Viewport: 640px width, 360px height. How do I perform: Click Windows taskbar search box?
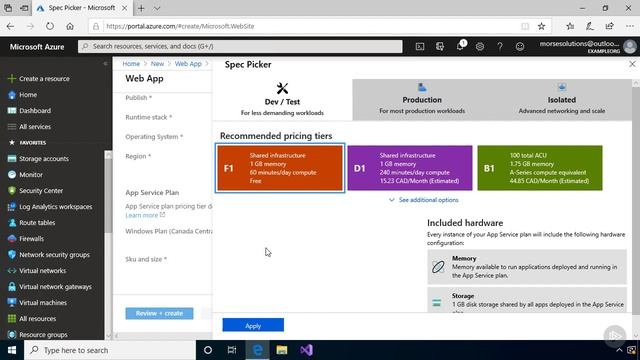110,350
